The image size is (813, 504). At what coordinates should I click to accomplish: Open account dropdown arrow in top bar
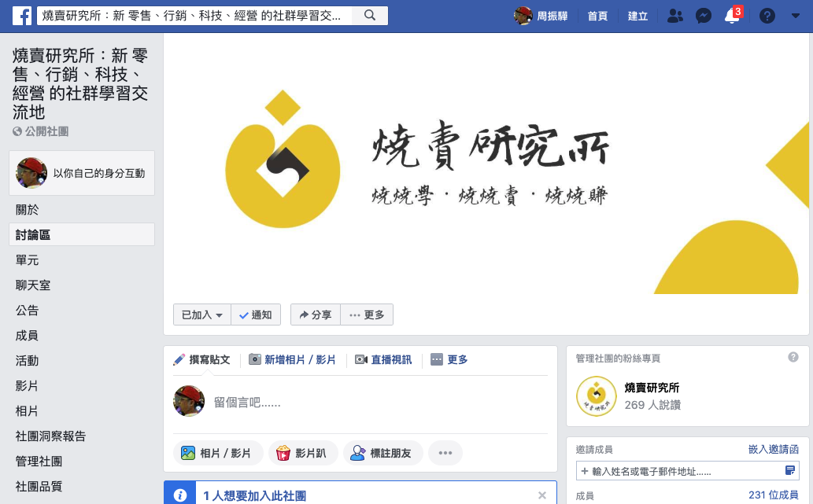pos(796,16)
